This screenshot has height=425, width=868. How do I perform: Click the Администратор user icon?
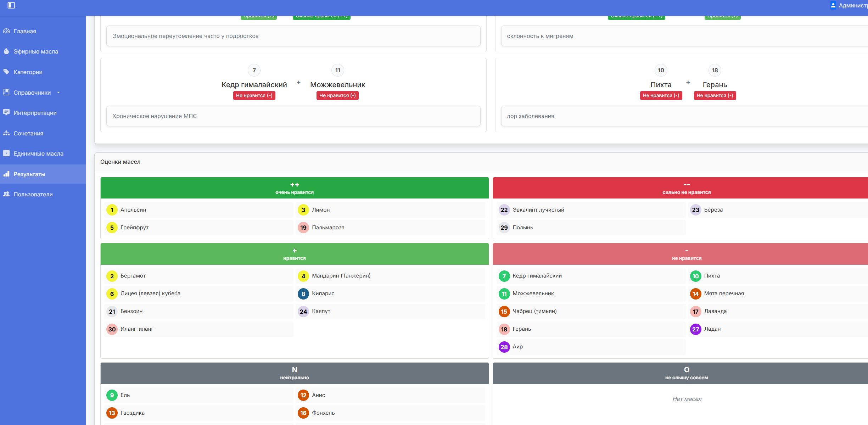pyautogui.click(x=833, y=5)
